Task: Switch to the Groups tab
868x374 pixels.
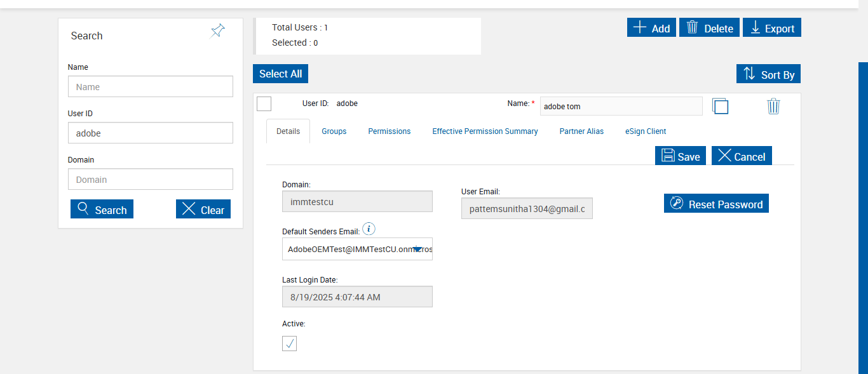Action: point(334,131)
